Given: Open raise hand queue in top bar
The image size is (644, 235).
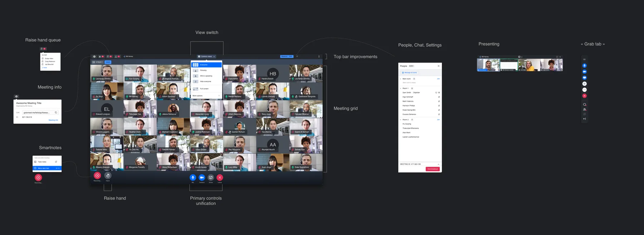Looking at the screenshot, I should coord(109,56).
